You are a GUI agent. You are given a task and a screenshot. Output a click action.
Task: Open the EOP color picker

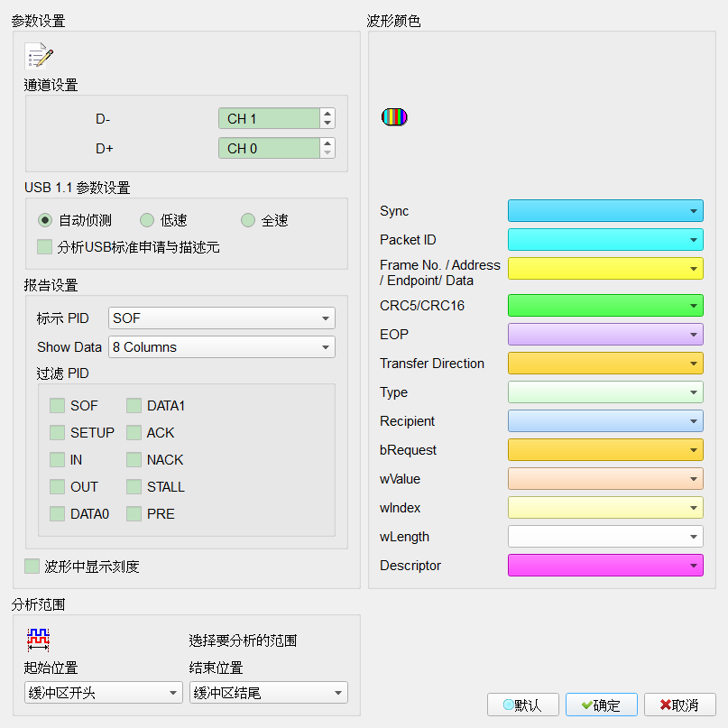[x=605, y=335]
